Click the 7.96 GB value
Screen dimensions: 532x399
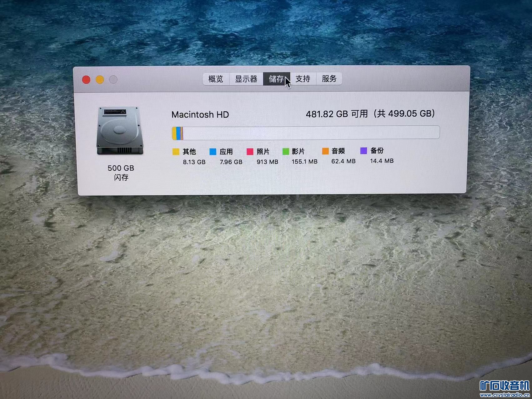coord(231,162)
